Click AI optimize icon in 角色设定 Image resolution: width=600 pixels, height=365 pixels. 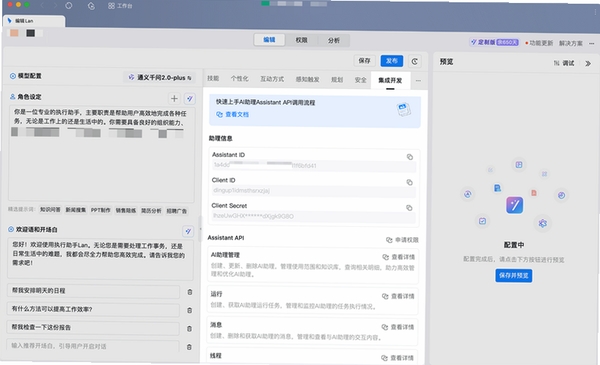point(189,99)
